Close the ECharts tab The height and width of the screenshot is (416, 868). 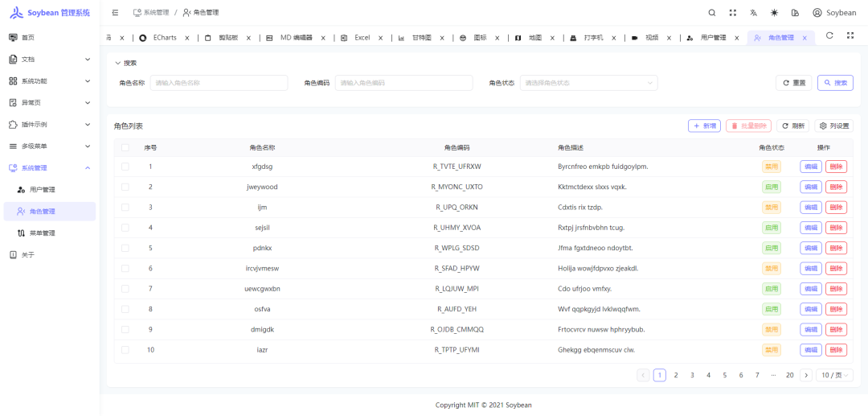coord(187,38)
